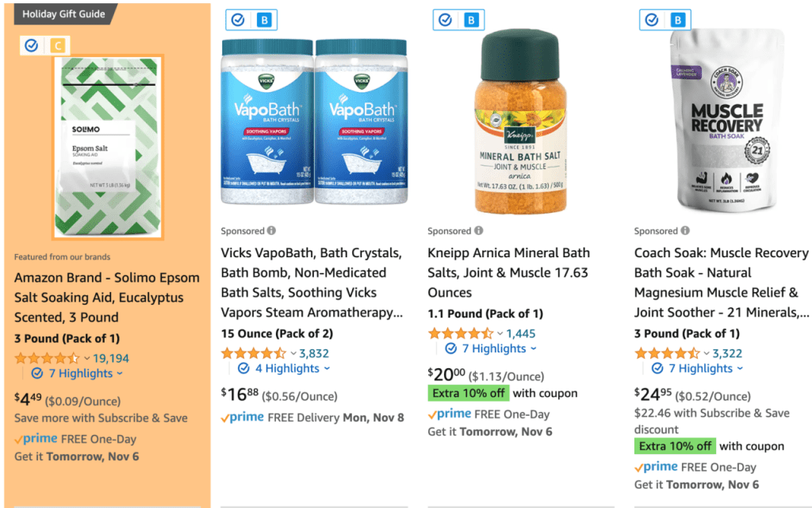
Task: Toggle the checkmark circle above Solimo product image
Action: point(31,45)
